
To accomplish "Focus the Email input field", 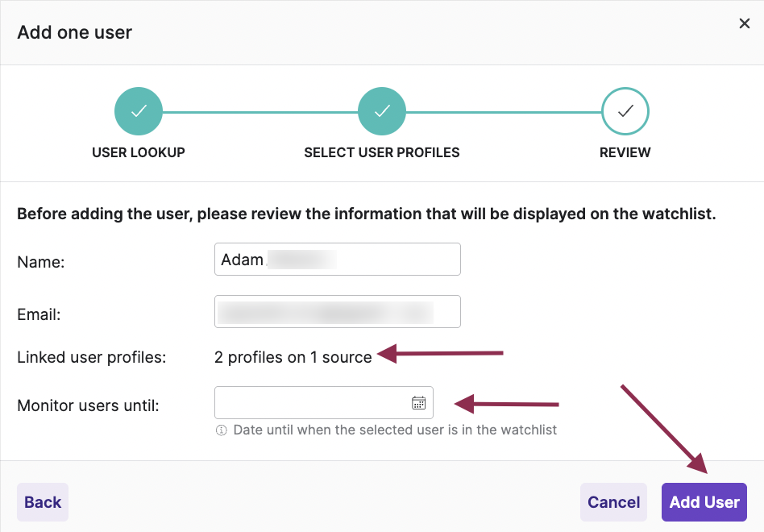I will point(337,312).
